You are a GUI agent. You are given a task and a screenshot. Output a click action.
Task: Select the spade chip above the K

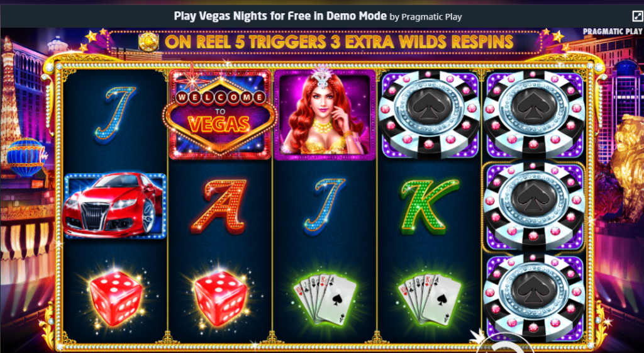[x=430, y=115]
